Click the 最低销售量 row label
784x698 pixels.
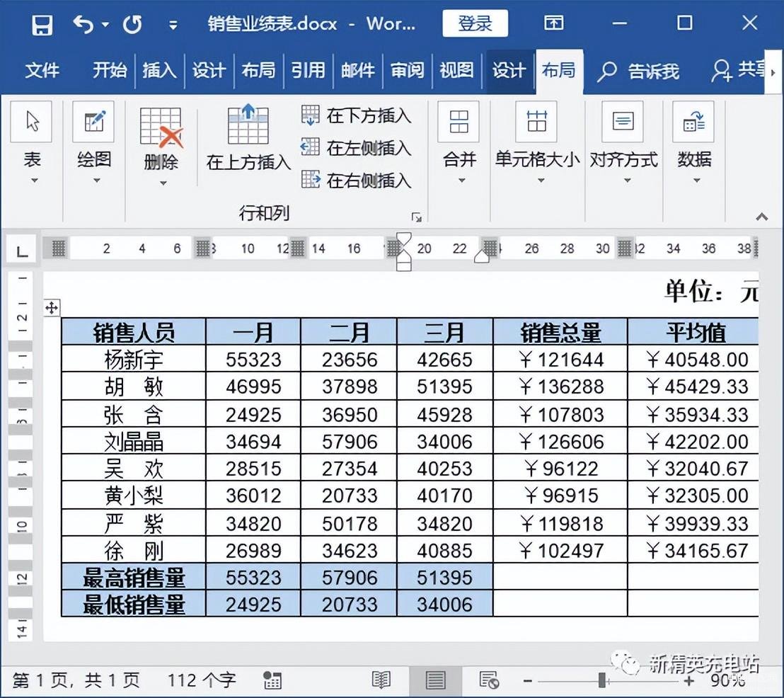click(134, 604)
